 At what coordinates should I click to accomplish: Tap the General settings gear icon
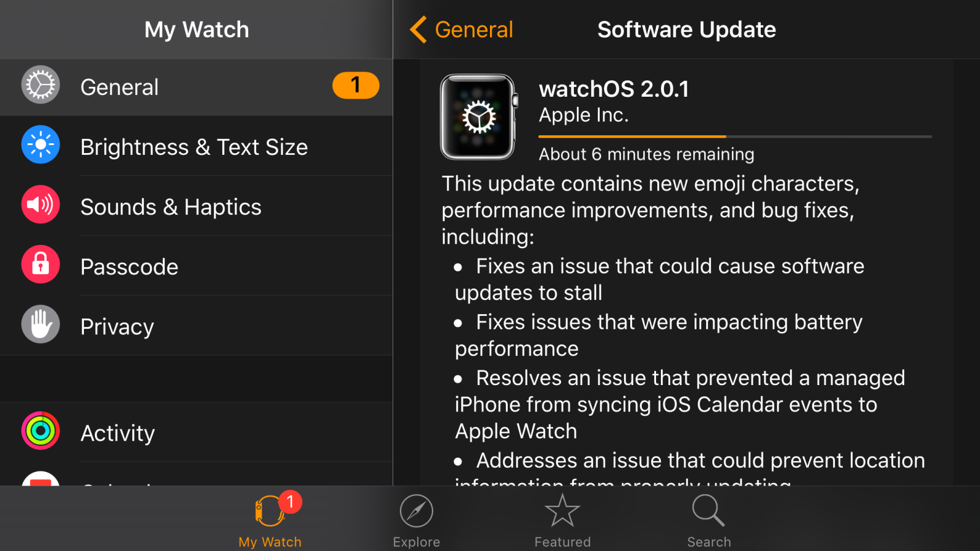coord(40,86)
